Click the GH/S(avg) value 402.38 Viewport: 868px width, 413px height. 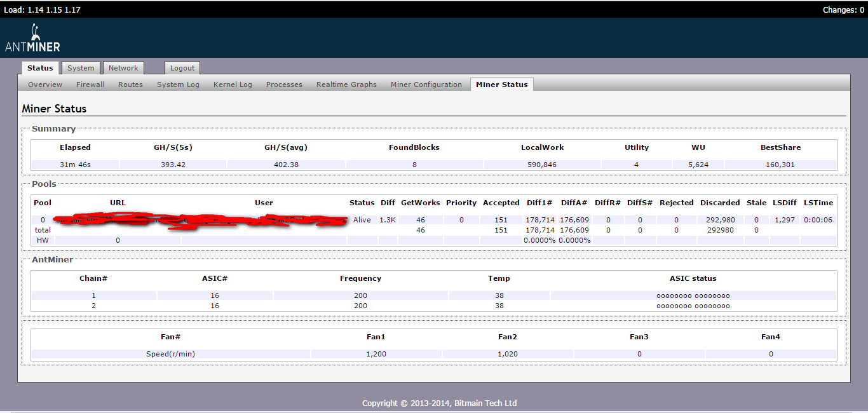coord(285,165)
